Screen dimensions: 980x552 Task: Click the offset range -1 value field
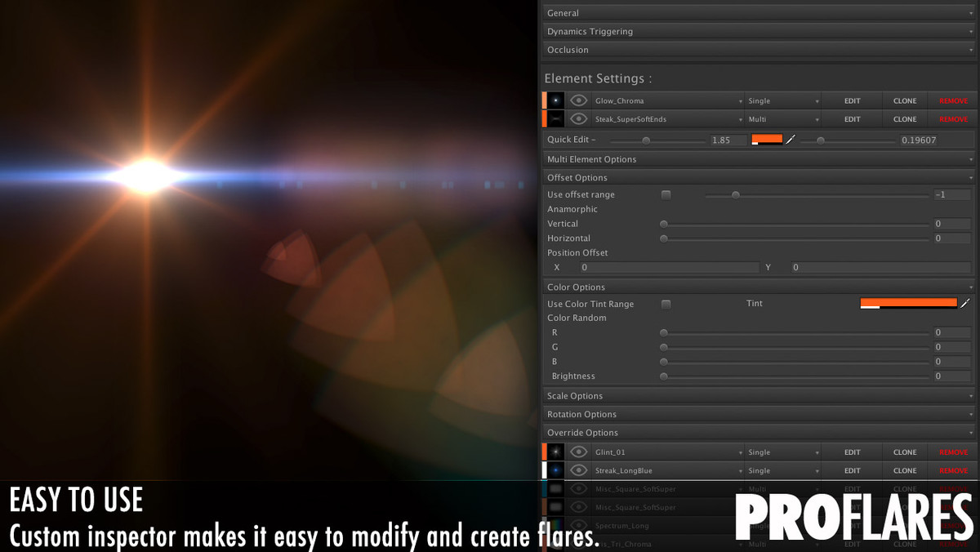tap(952, 194)
